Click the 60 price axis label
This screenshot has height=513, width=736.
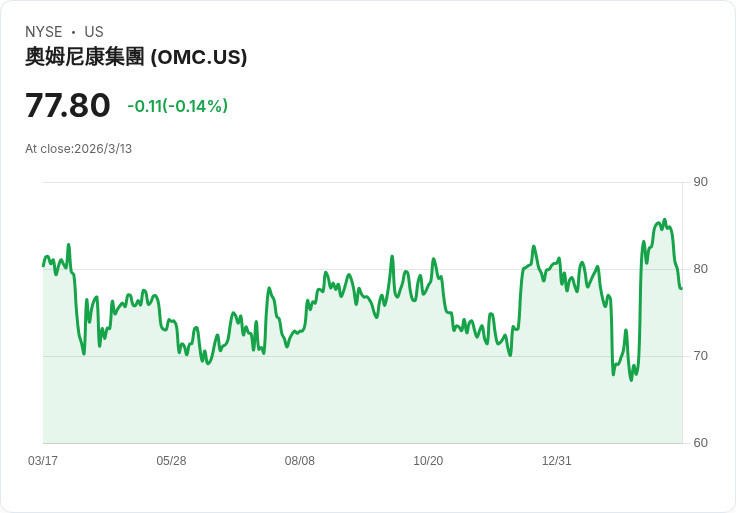point(700,443)
